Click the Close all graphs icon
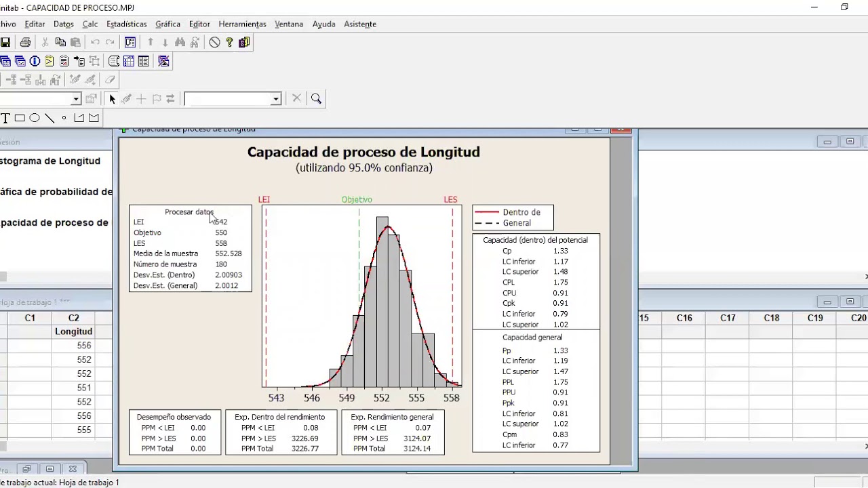The width and height of the screenshot is (868, 488). coord(163,61)
